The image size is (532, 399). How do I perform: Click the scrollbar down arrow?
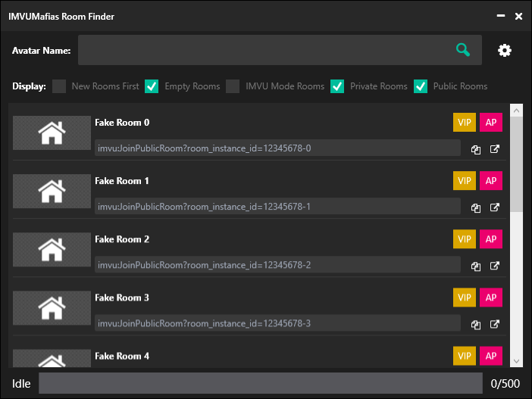click(x=516, y=361)
